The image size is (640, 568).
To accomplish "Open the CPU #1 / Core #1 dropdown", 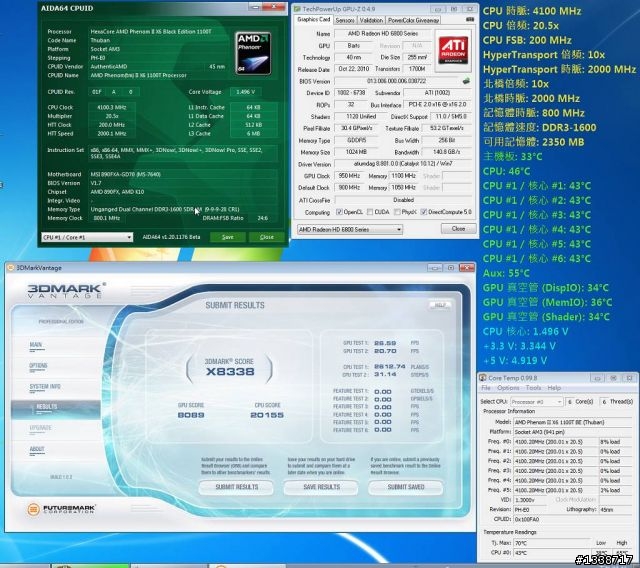I will (87, 237).
